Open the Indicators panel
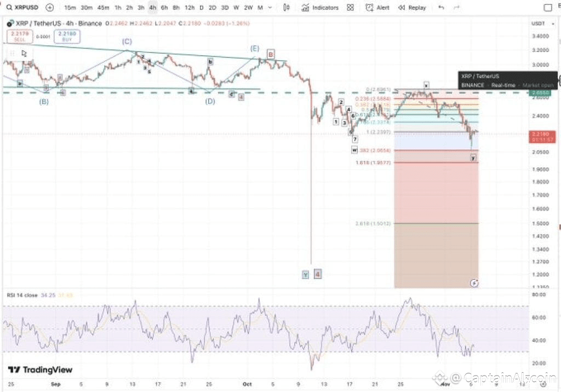Viewport: 561px width, 392px height. (x=320, y=8)
